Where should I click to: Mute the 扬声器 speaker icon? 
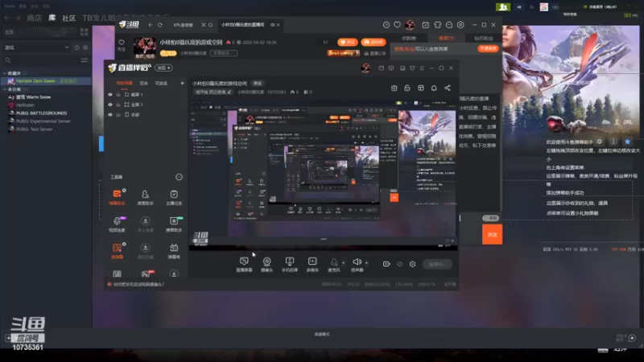click(357, 262)
